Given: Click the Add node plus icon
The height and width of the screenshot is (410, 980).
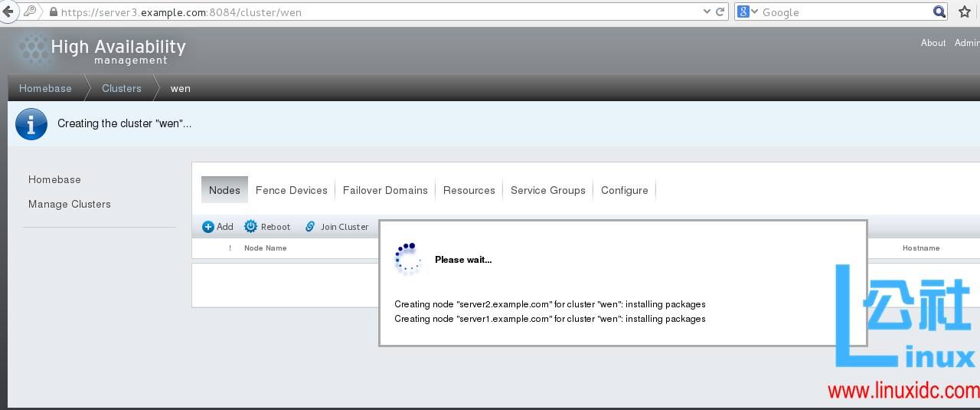Looking at the screenshot, I should [208, 227].
